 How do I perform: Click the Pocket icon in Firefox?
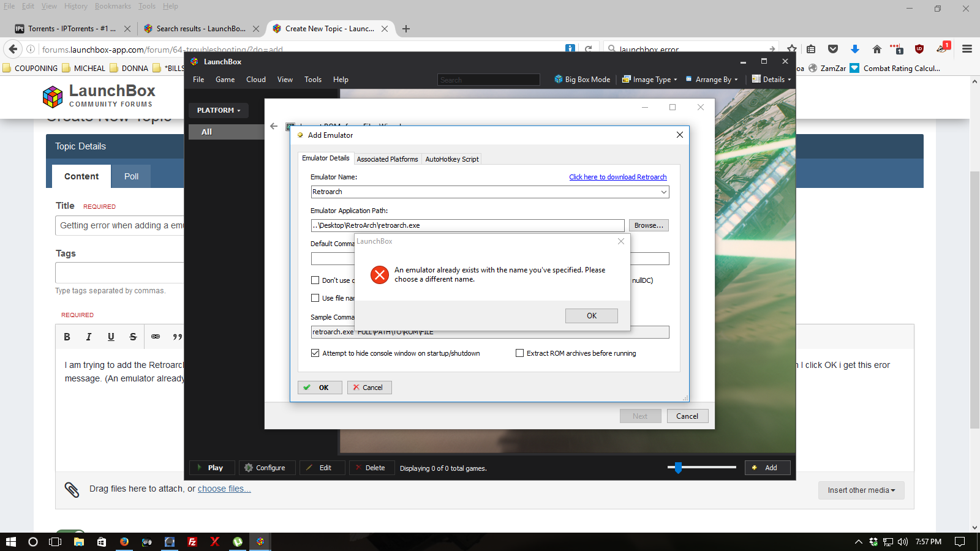point(833,49)
